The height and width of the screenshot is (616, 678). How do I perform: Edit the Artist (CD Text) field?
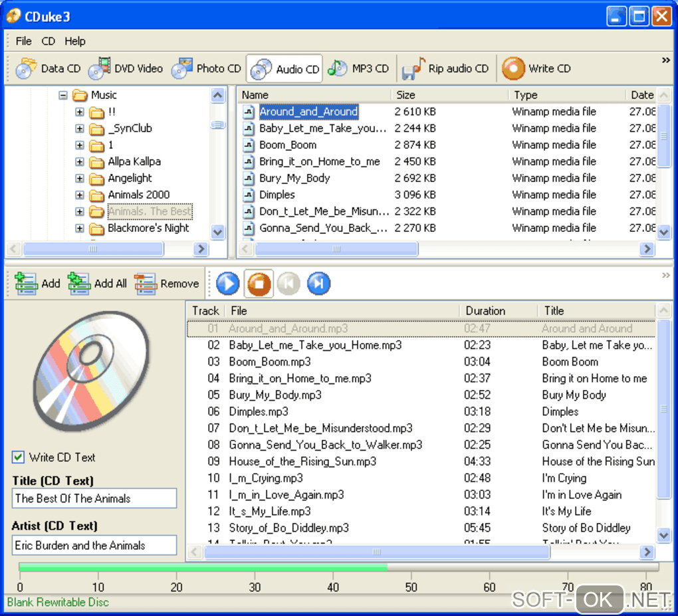coord(94,545)
